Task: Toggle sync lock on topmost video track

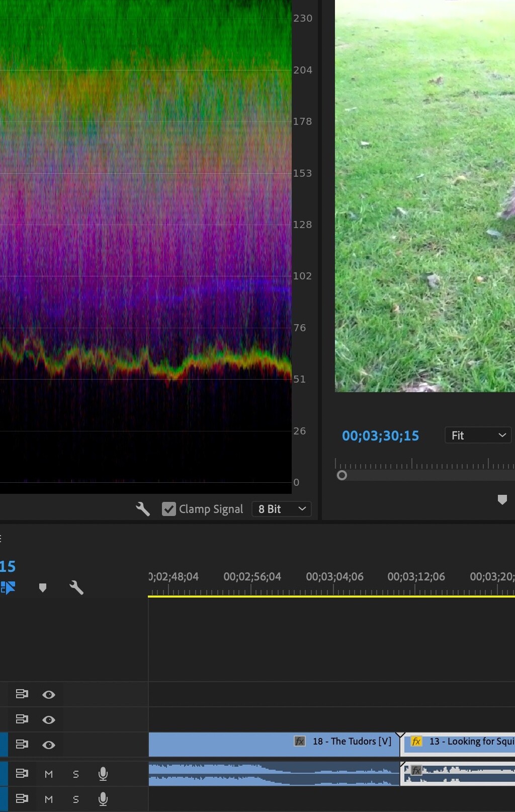Action: 22,694
